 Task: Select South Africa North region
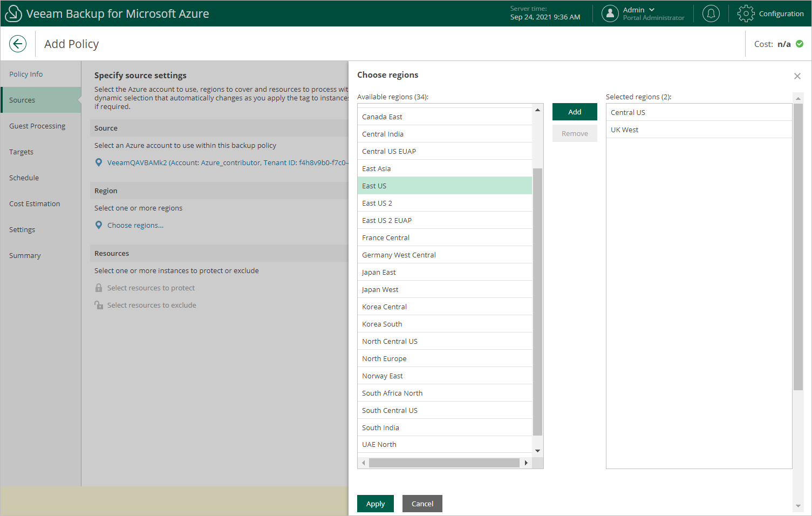[445, 393]
